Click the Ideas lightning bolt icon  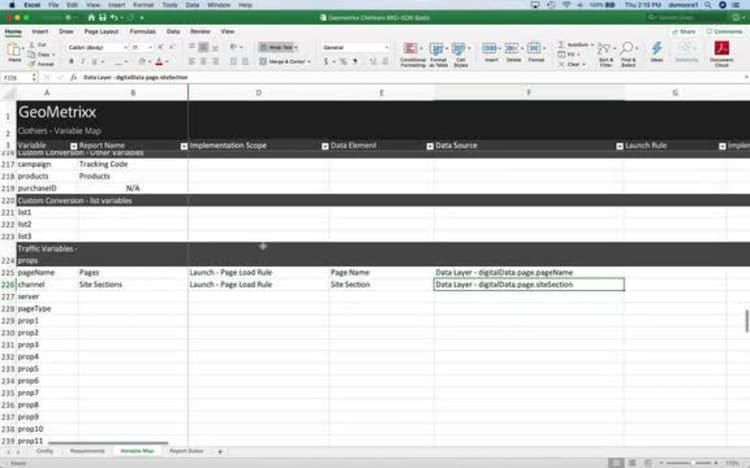(x=657, y=48)
